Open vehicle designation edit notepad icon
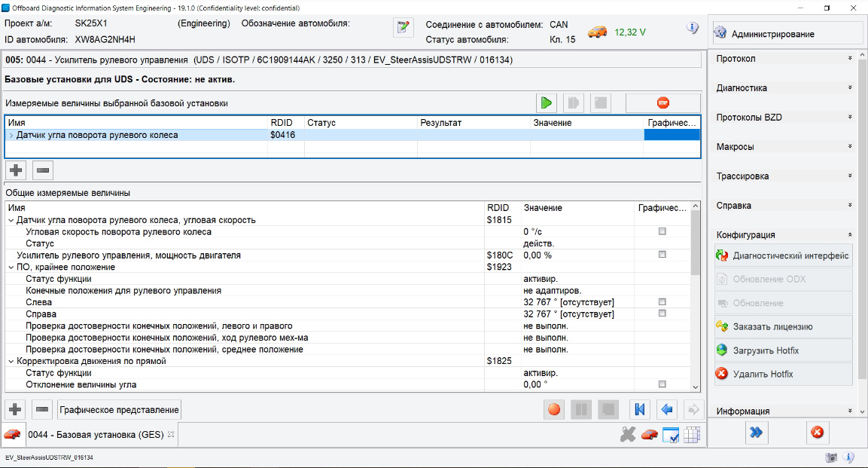The width and height of the screenshot is (868, 468). click(x=404, y=28)
